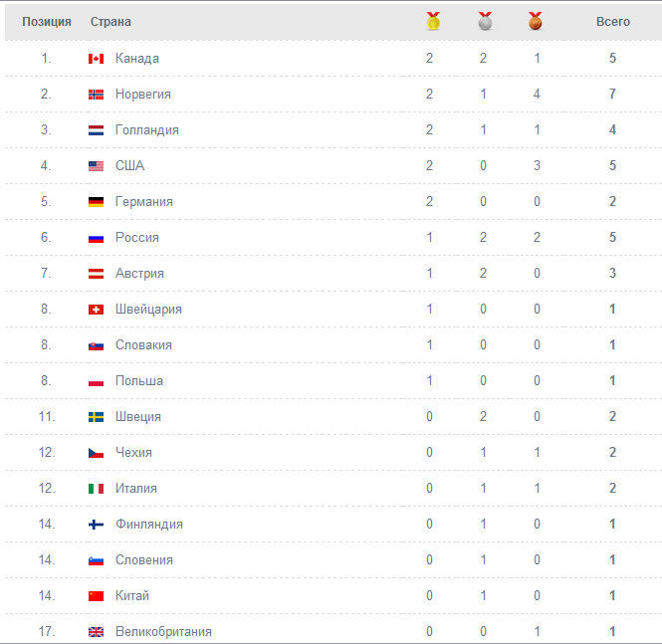Screen dimensions: 662x644
Task: Select the USA flag icon
Action: 96,166
